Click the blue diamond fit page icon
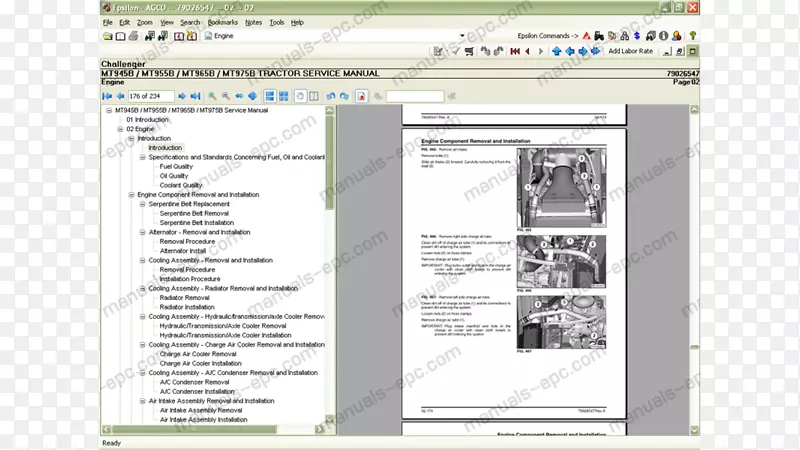 (253, 96)
